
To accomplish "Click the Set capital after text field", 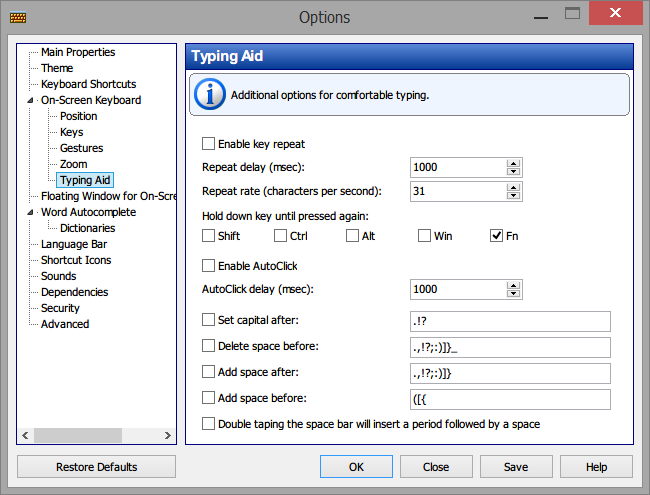I will pyautogui.click(x=510, y=321).
